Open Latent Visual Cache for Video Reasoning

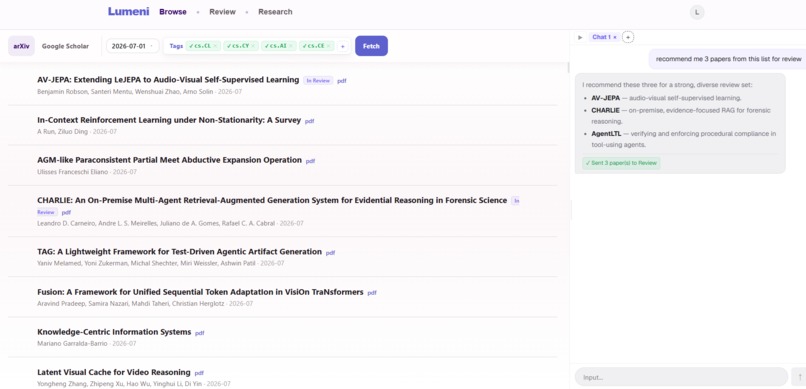tap(114, 372)
